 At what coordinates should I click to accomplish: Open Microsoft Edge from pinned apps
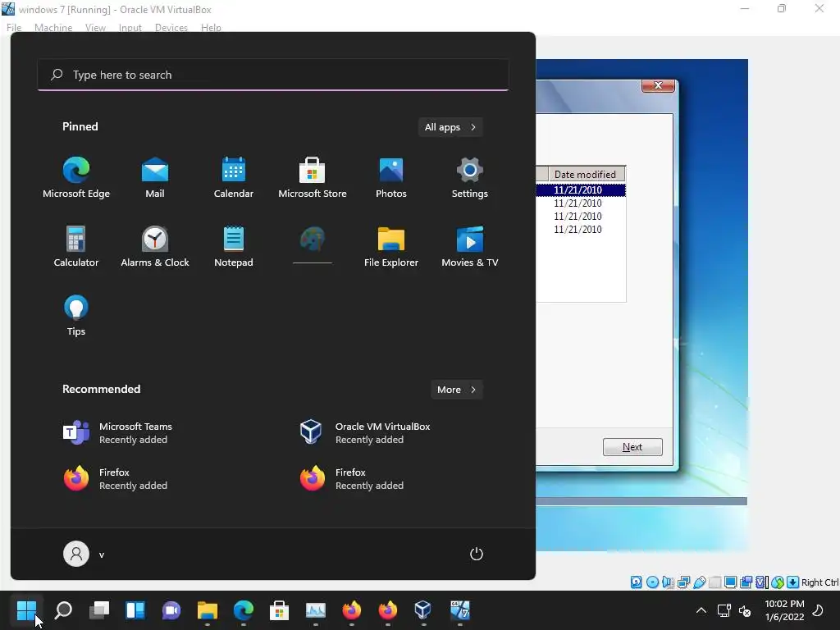pyautogui.click(x=76, y=178)
